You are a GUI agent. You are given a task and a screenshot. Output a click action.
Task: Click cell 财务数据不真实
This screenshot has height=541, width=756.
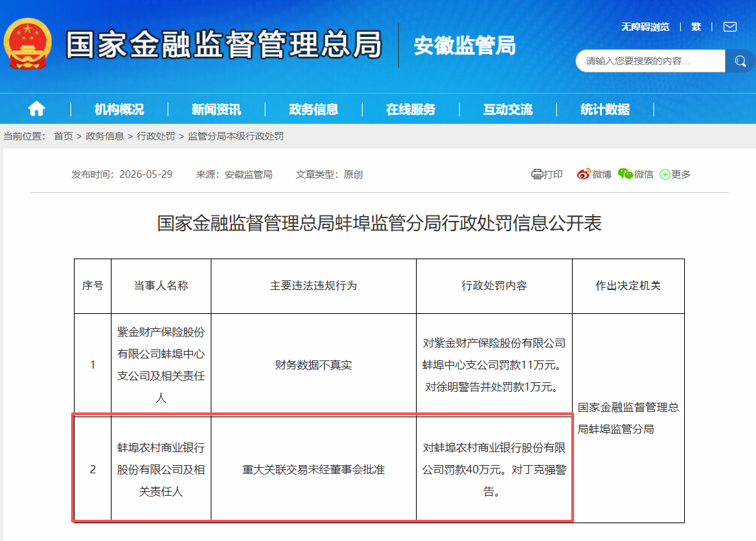coord(313,365)
